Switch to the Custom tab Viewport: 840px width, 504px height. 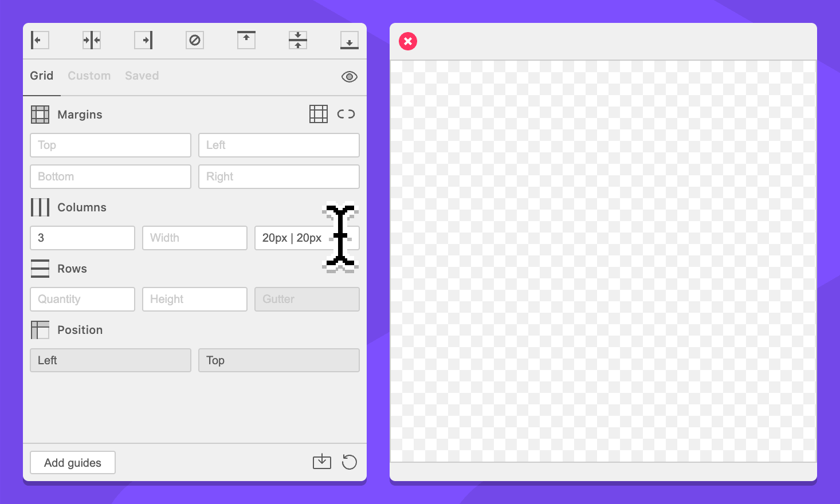coord(89,76)
